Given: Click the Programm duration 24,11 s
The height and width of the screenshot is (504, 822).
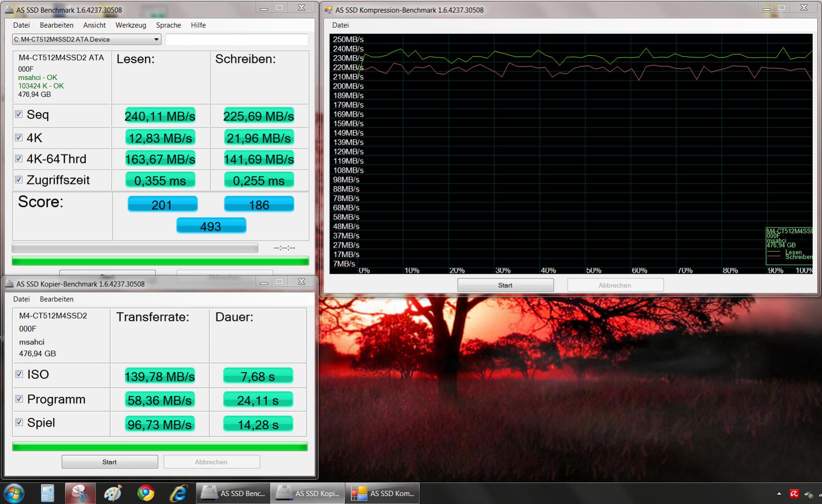Looking at the screenshot, I should pos(258,400).
